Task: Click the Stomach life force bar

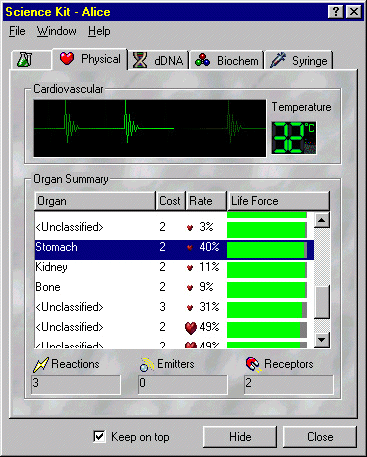Action: [267, 250]
